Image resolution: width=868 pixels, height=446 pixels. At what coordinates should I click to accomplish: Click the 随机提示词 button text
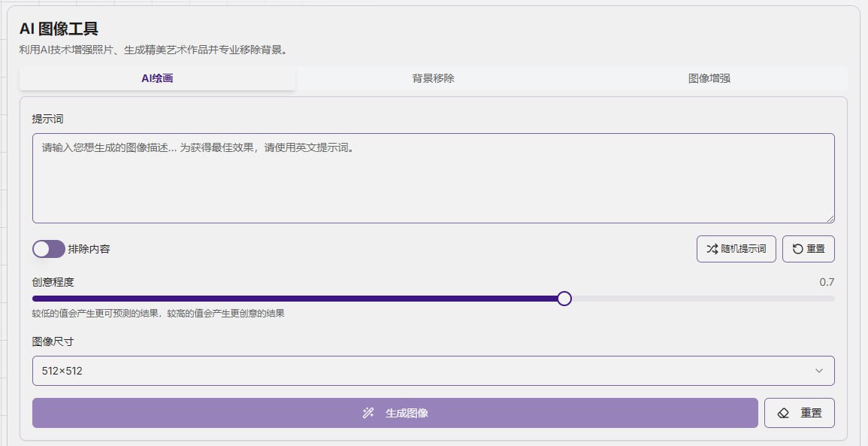(x=743, y=249)
